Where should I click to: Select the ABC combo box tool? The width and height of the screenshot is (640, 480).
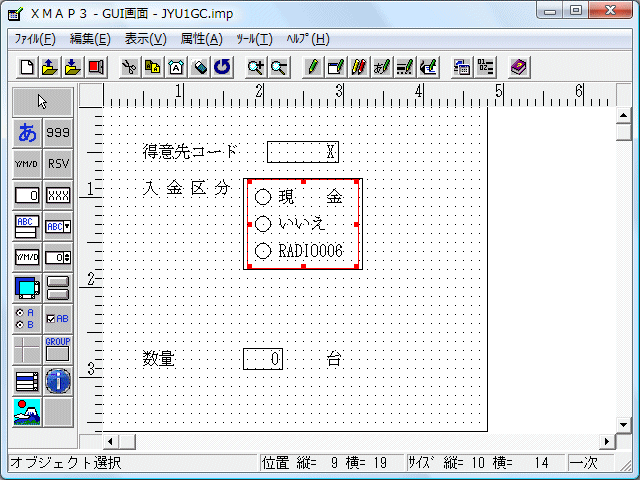click(x=58, y=226)
